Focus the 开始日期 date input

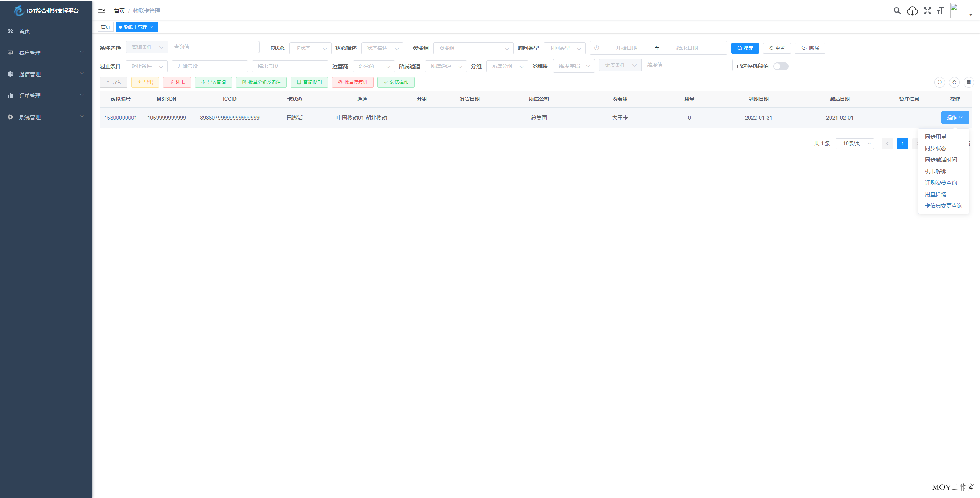(x=626, y=48)
